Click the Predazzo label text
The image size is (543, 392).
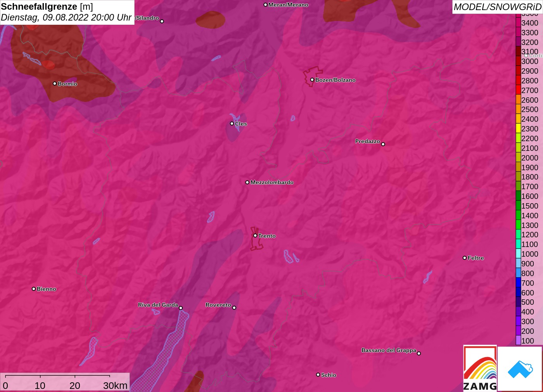coord(367,141)
